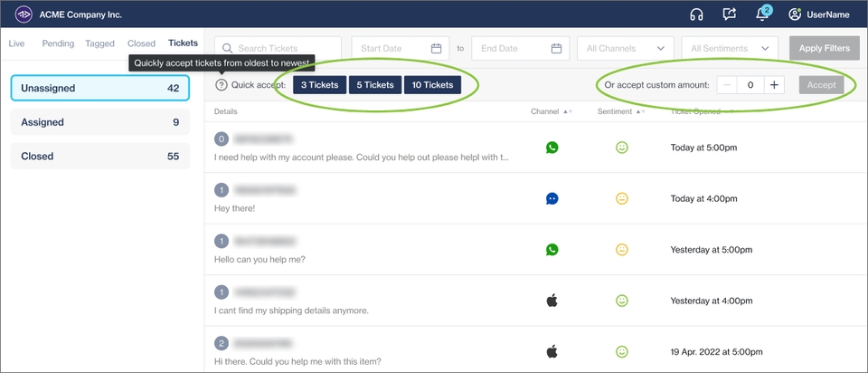Open notifications bell with badge 2
Screen dimensions: 868x373
[x=763, y=14]
